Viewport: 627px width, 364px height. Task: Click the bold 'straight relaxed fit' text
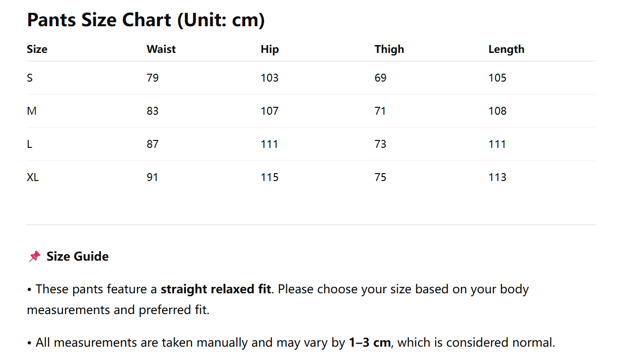coord(216,289)
